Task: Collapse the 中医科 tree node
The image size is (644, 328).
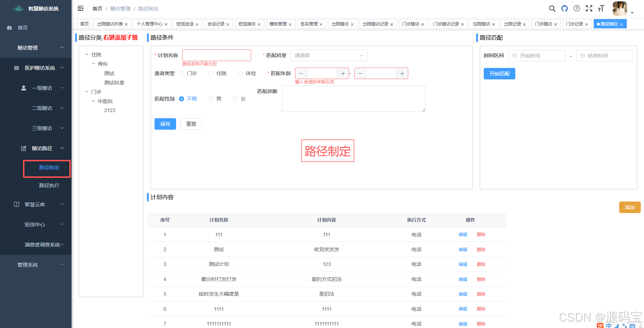Action: [x=93, y=101]
